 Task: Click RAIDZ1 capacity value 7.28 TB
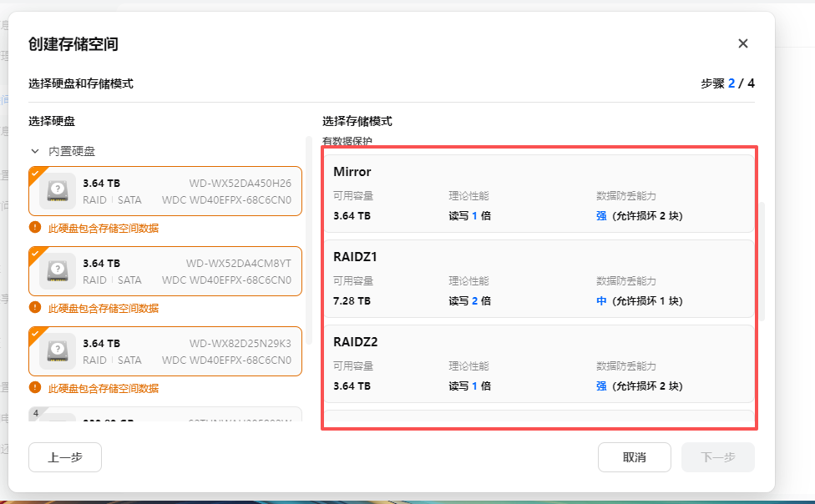[352, 301]
